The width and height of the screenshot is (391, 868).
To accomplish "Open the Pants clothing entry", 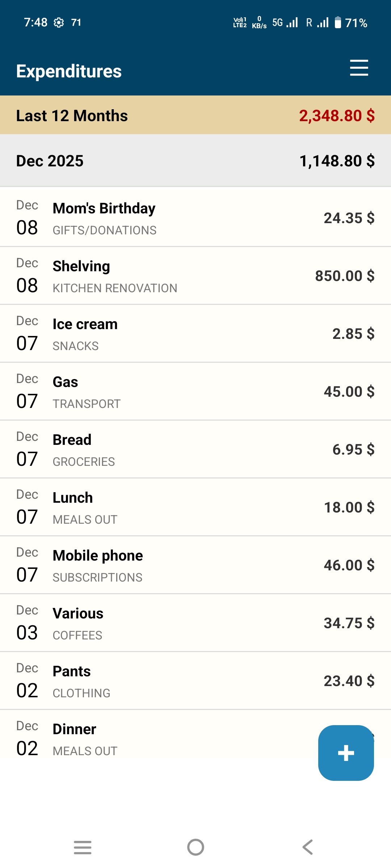I will (x=195, y=681).
